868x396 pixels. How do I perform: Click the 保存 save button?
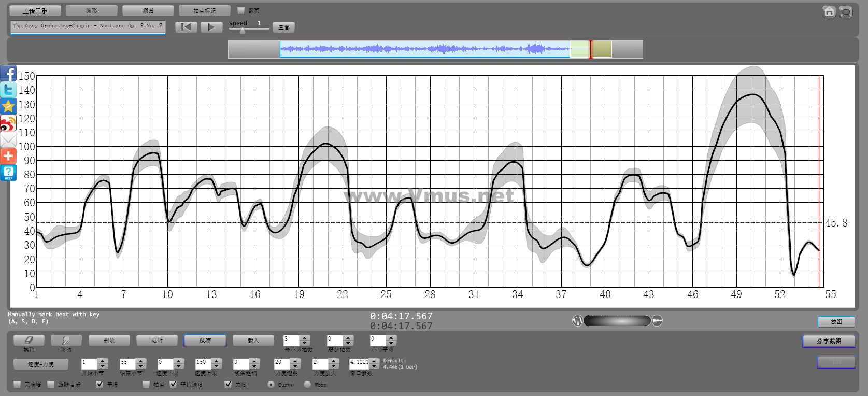coord(205,340)
